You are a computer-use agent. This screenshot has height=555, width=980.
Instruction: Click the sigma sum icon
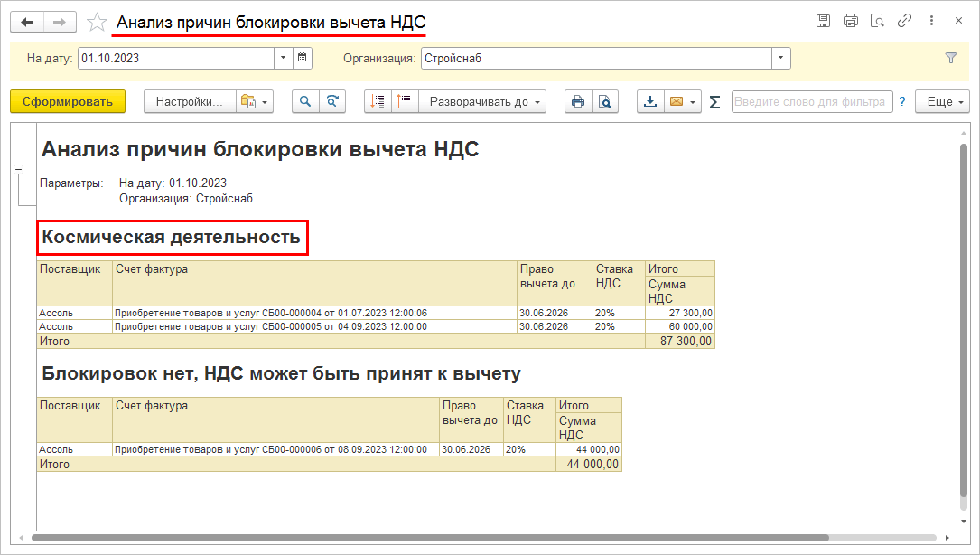[714, 102]
